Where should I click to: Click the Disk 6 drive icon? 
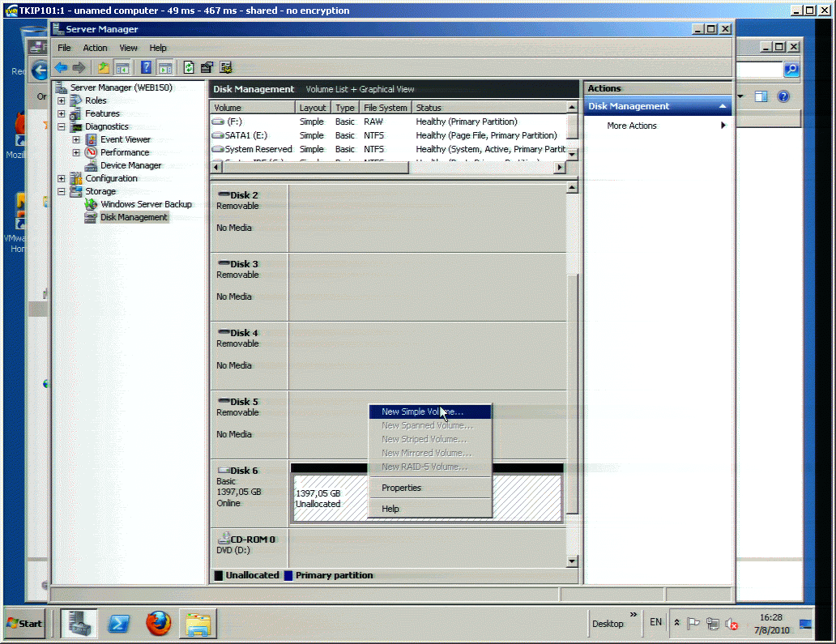tap(224, 470)
